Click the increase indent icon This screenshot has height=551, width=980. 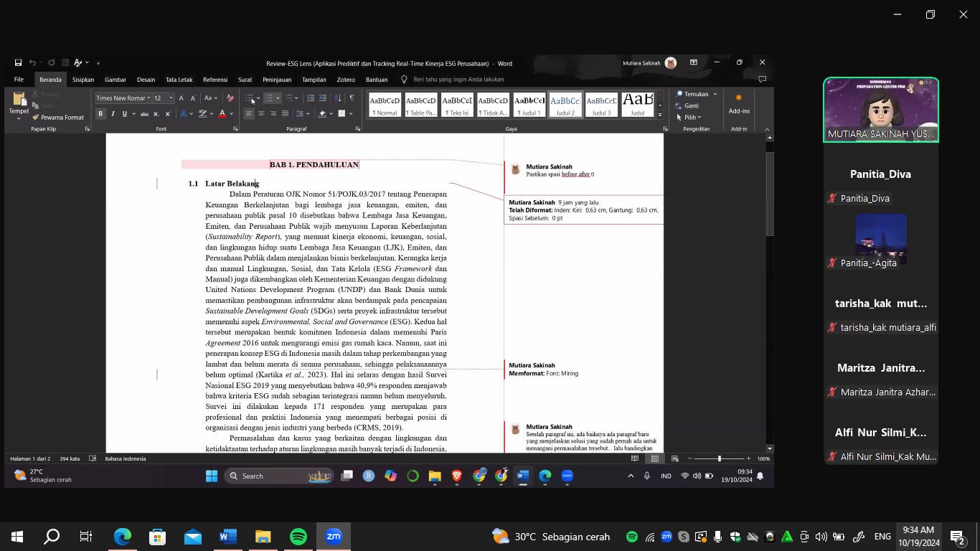tap(323, 98)
